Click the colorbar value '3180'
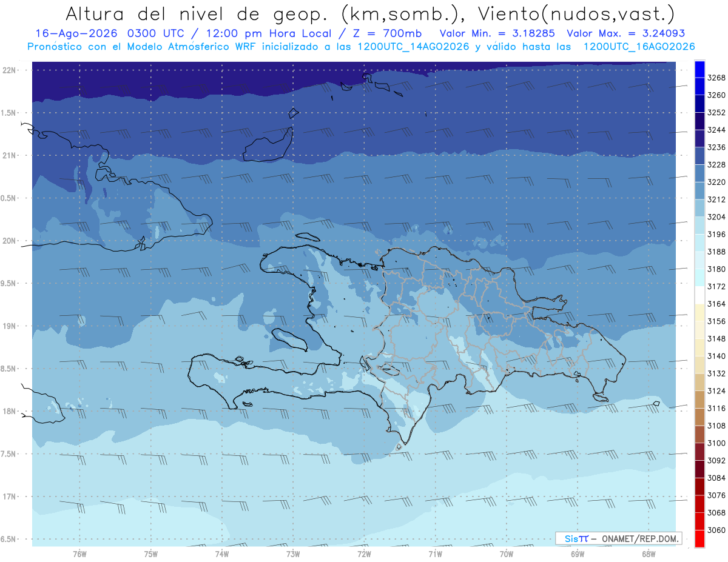This screenshot has width=728, height=562. tap(716, 269)
